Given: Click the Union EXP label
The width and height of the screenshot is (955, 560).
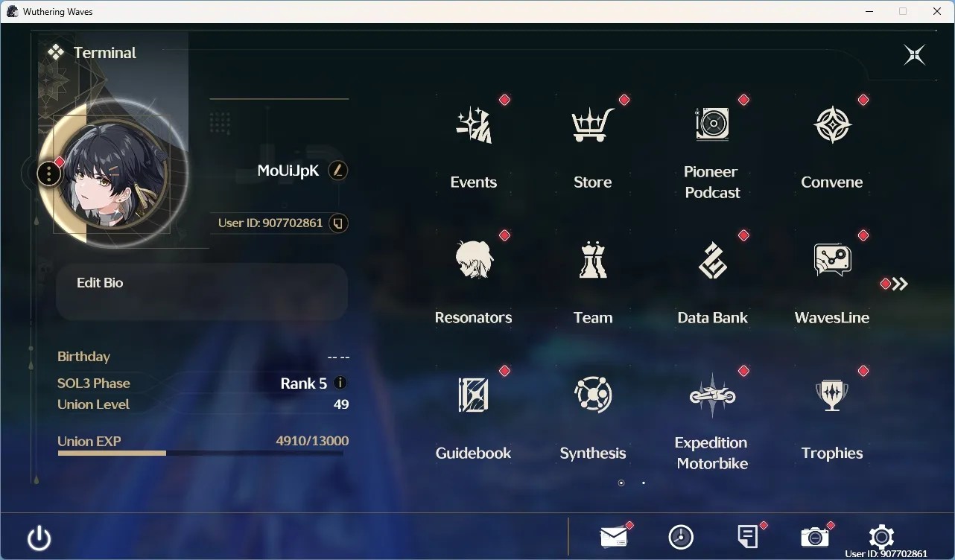Looking at the screenshot, I should pyautogui.click(x=89, y=441).
